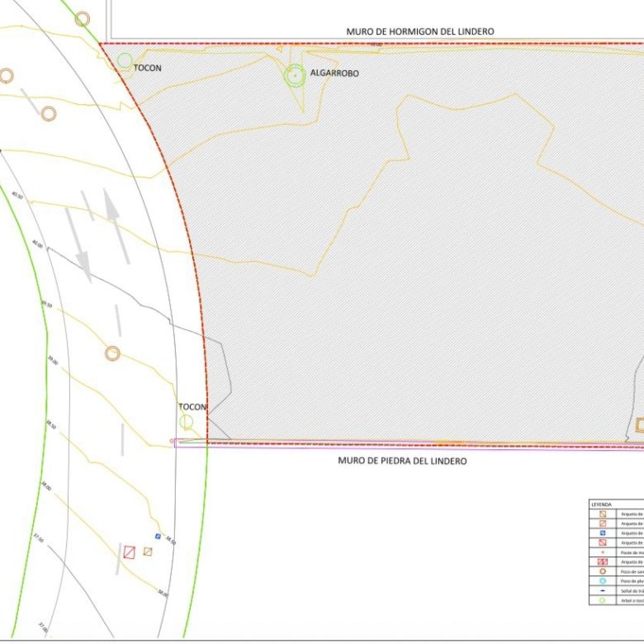Click the blue arqueta symbol on the road

point(158,537)
